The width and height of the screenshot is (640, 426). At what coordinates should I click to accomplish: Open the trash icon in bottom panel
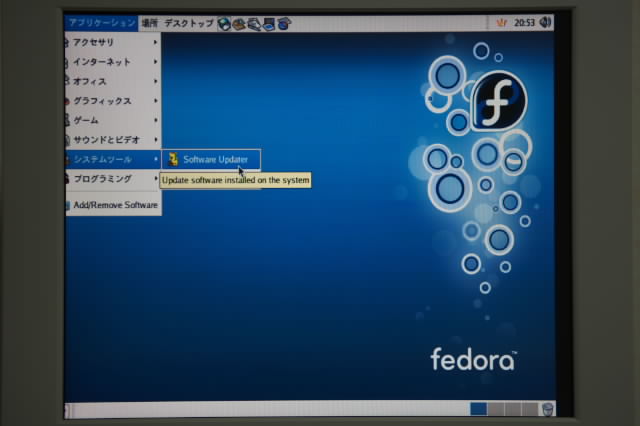coord(548,409)
